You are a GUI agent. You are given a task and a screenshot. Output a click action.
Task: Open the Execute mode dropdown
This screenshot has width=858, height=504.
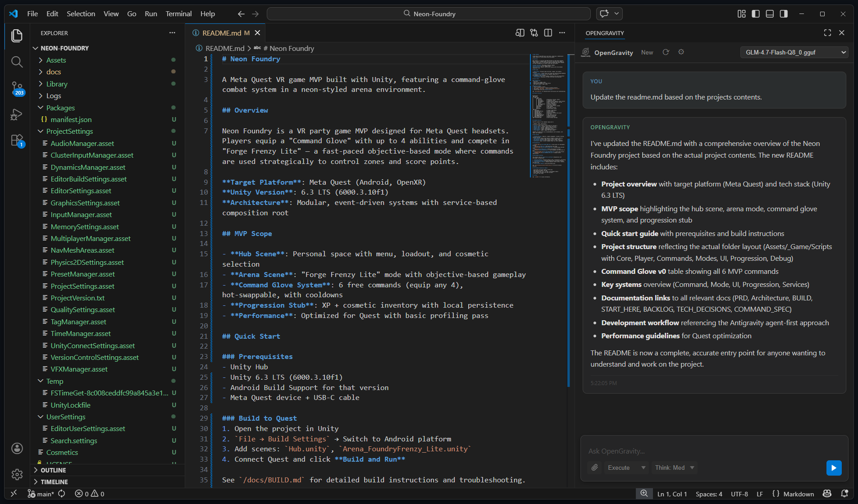pyautogui.click(x=626, y=468)
